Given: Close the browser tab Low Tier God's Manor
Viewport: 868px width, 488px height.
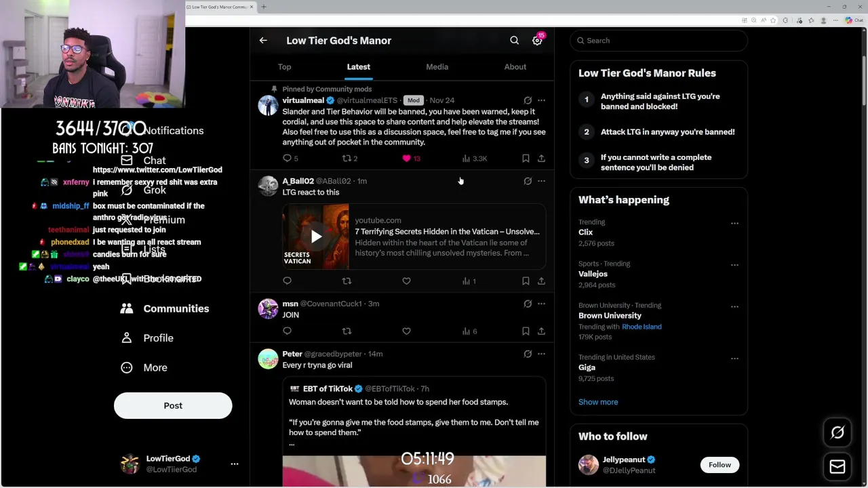Looking at the screenshot, I should [x=252, y=7].
